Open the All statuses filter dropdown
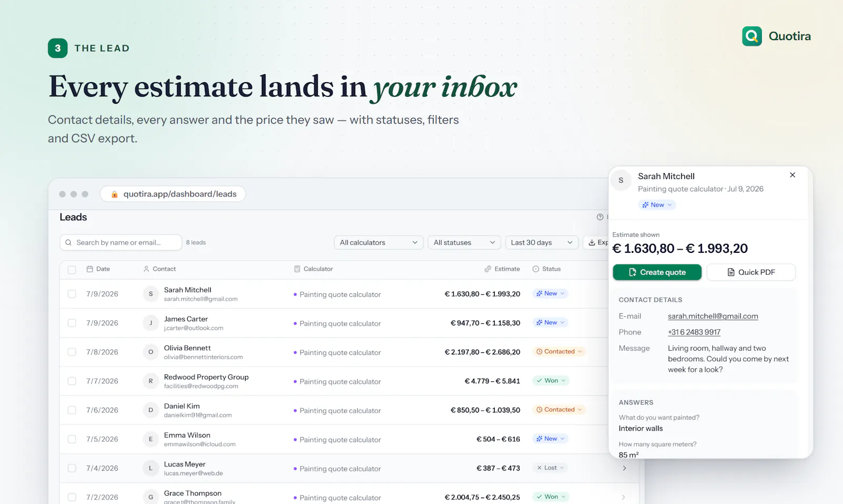This screenshot has width=843, height=504. click(464, 243)
